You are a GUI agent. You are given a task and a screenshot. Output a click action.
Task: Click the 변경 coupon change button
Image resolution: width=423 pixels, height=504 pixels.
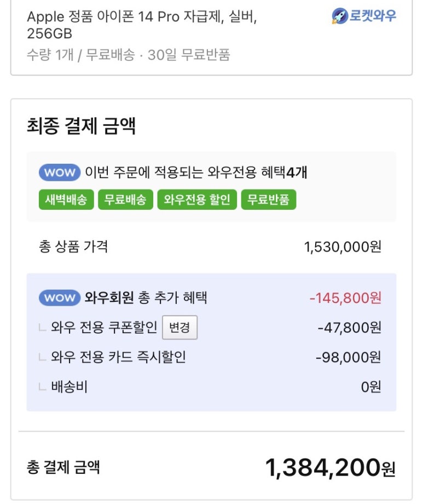(180, 328)
